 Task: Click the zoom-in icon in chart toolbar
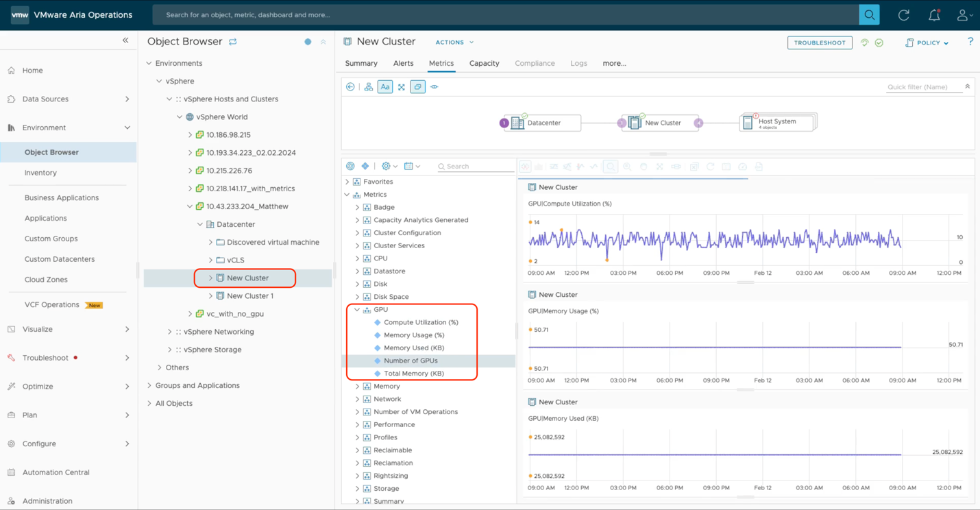pyautogui.click(x=627, y=167)
